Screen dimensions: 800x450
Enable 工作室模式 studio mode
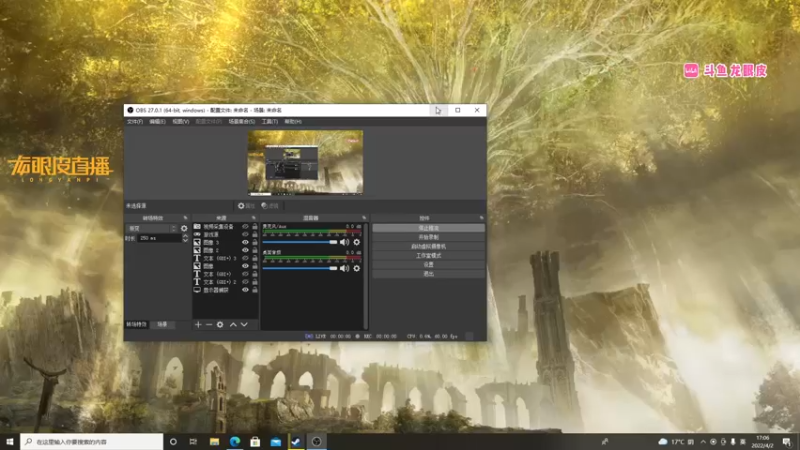[429, 256]
